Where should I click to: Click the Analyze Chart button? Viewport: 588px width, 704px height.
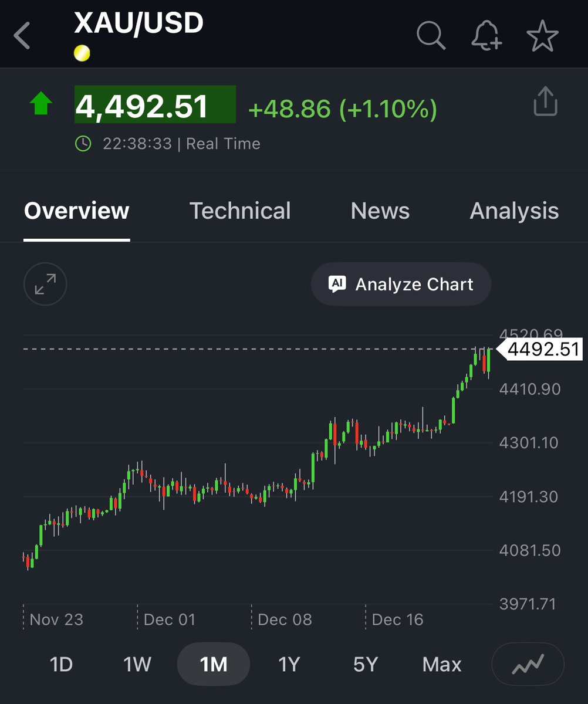pos(401,285)
